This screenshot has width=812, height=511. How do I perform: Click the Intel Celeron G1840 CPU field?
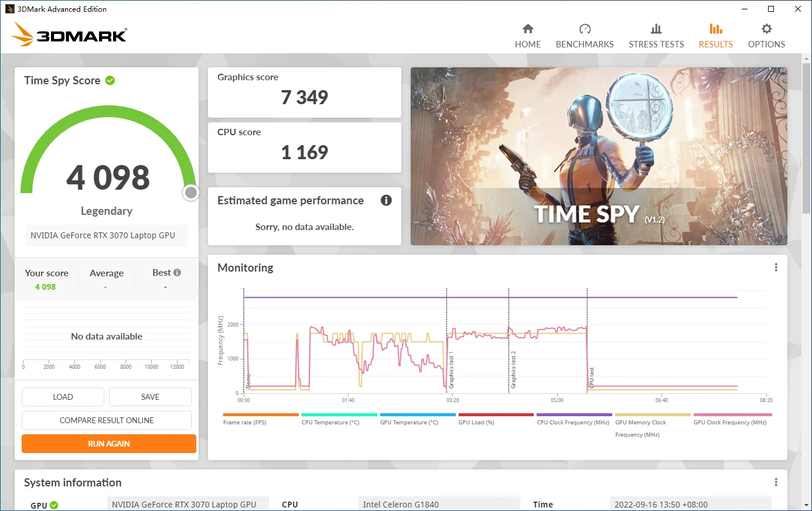tap(439, 505)
